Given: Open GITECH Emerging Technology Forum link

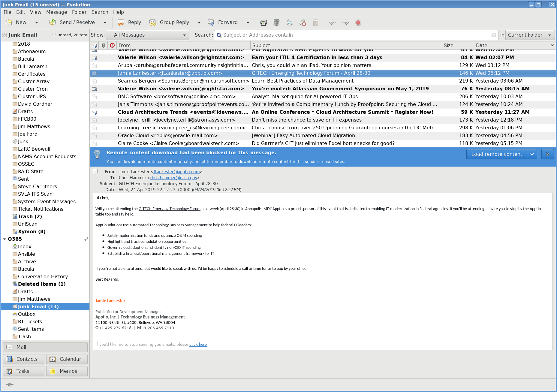Looking at the screenshot, I should [170, 209].
